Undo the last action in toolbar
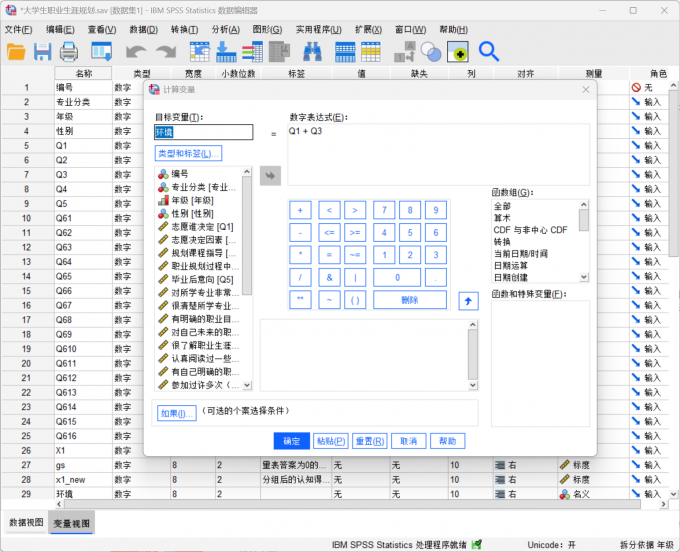The height and width of the screenshot is (552, 680). [136, 52]
